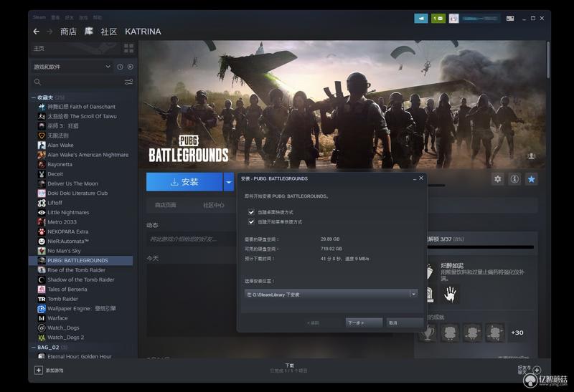Image resolution: width=574 pixels, height=392 pixels.
Task: Select Rise of the Tomb Raider
Action: (71, 270)
